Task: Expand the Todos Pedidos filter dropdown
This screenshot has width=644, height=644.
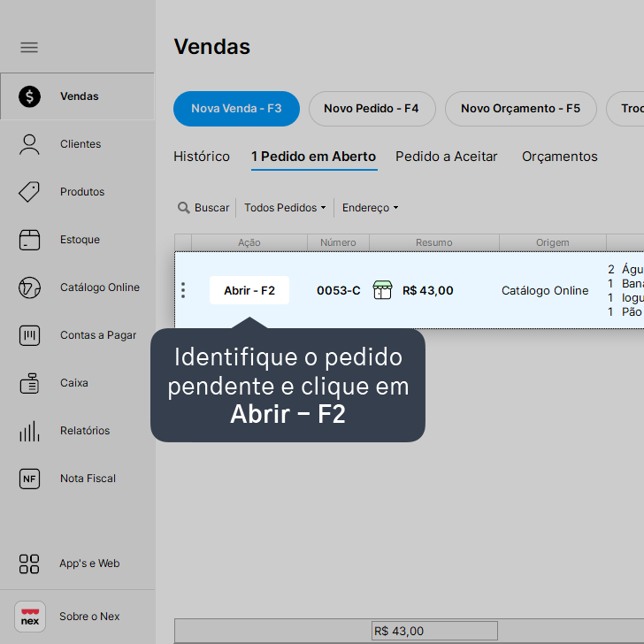Action: (285, 208)
